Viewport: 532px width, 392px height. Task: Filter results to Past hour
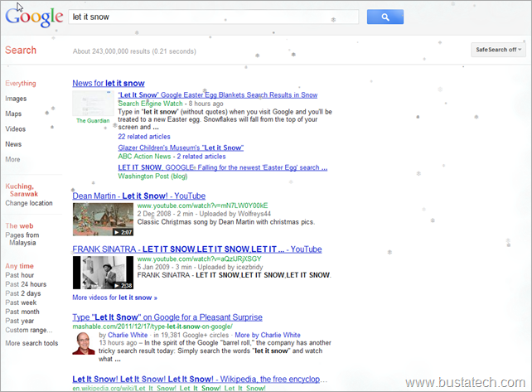tap(20, 275)
